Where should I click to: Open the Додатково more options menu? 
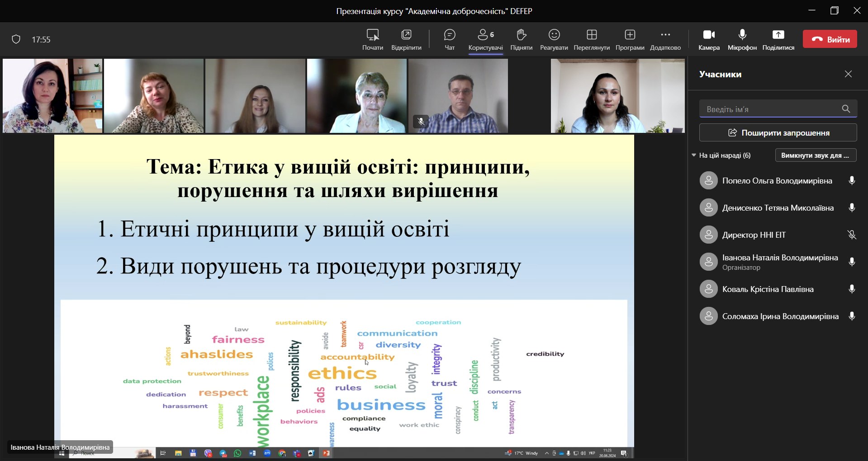tap(665, 39)
